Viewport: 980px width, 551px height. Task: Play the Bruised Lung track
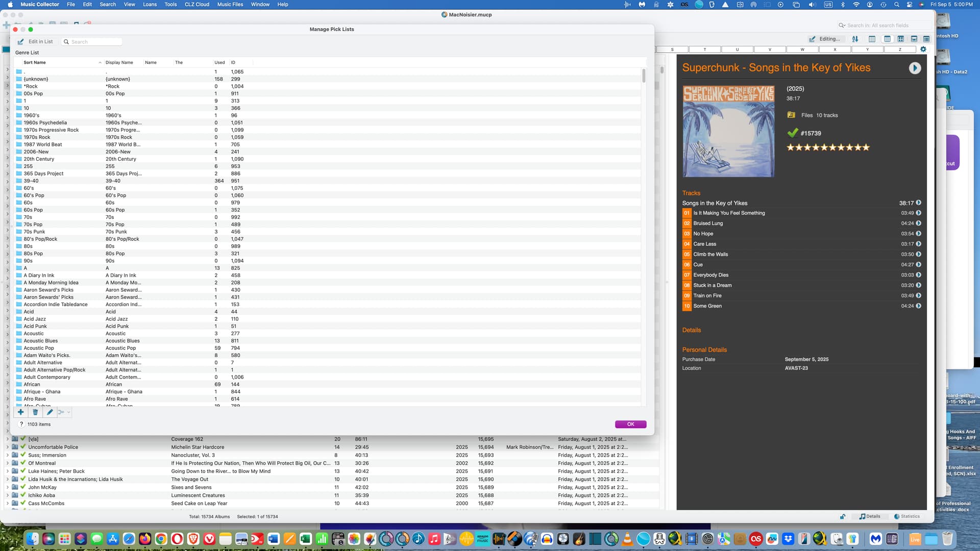tap(918, 223)
